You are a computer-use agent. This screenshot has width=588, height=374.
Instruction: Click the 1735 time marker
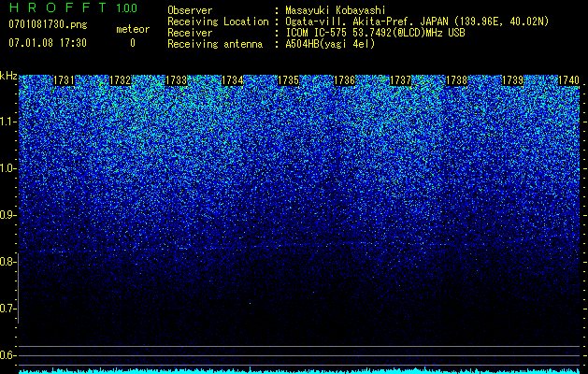(288, 80)
